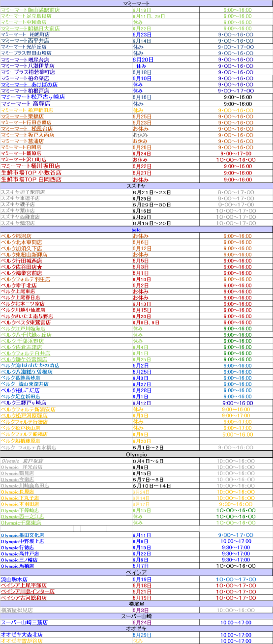Select the マミーマート 高塚店 link
Image resolution: width=273 pixels, height=644 pixels.
coord(25,104)
